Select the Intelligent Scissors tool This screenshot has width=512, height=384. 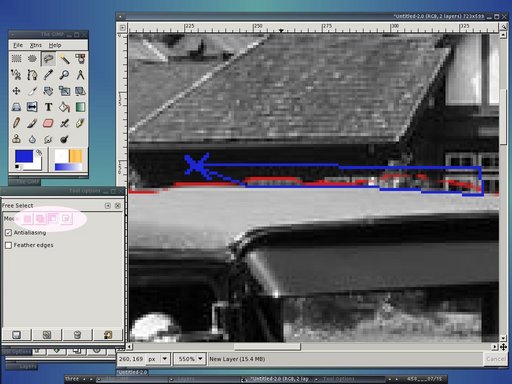[x=16, y=75]
